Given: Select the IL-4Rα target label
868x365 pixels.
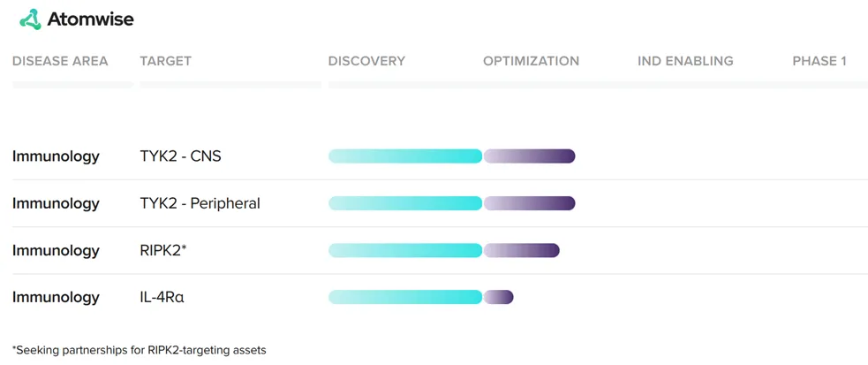Looking at the screenshot, I should (162, 297).
